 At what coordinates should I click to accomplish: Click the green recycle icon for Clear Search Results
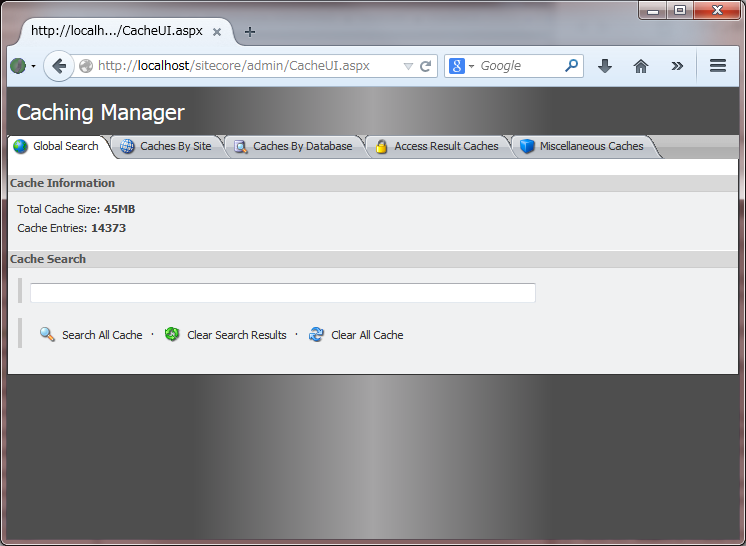(x=172, y=334)
